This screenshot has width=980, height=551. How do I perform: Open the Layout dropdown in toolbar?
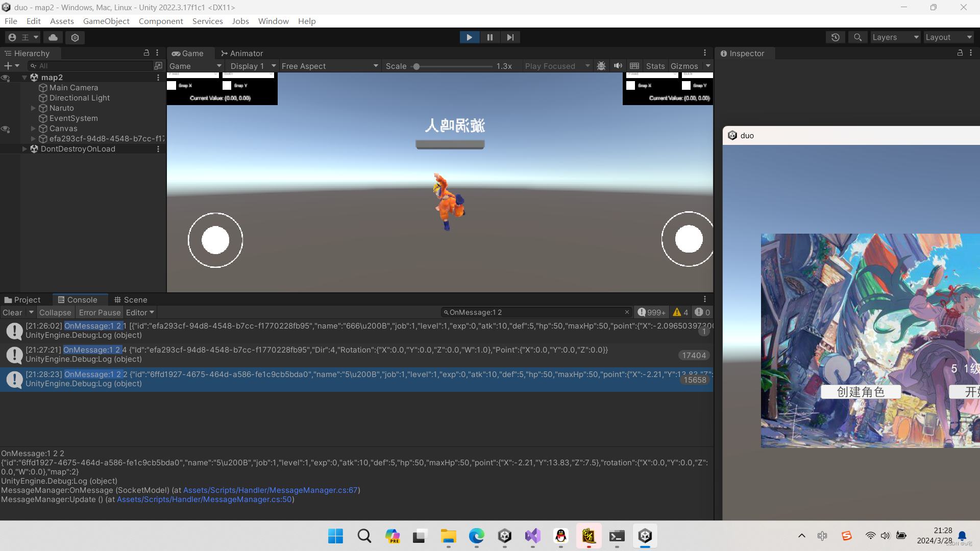point(948,37)
